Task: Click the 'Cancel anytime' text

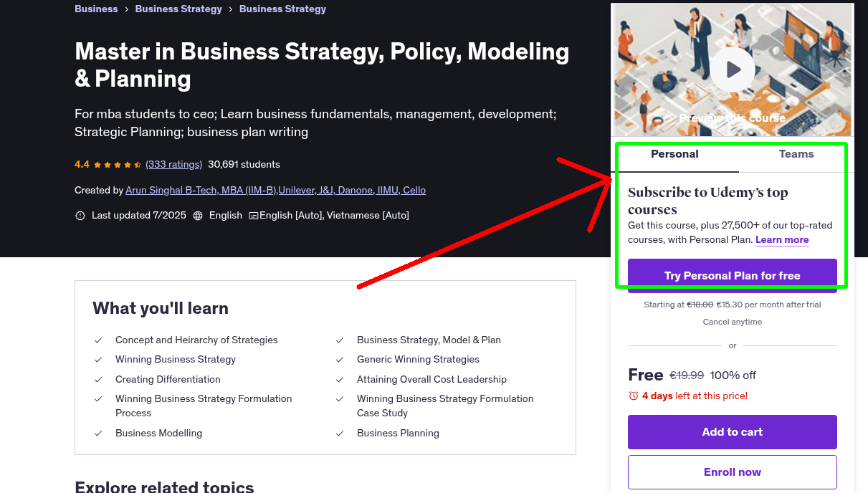Action: point(733,322)
